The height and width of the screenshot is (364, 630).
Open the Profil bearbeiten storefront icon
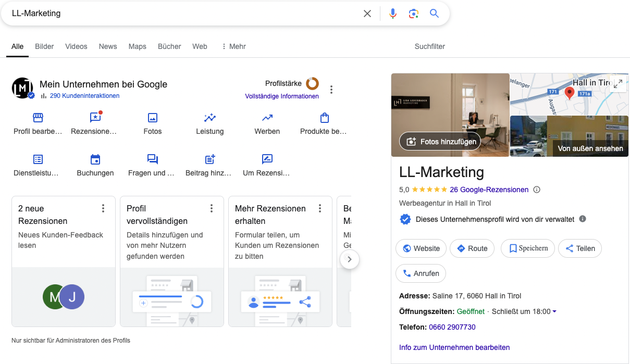38,118
